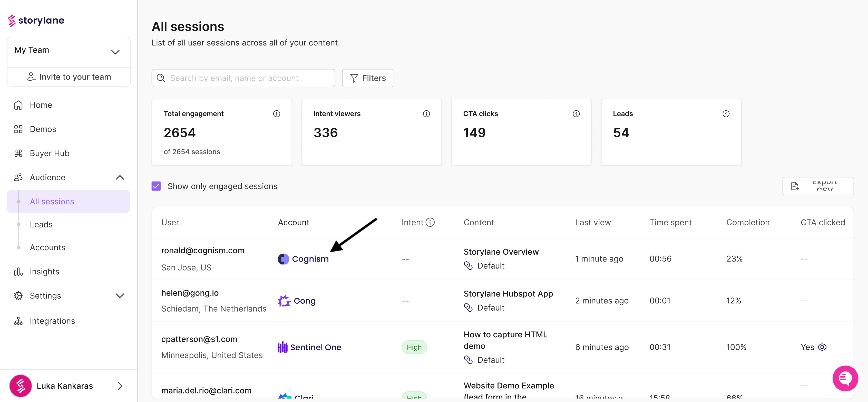The image size is (868, 402).
Task: Collapse the Audience section chevron
Action: pos(120,177)
